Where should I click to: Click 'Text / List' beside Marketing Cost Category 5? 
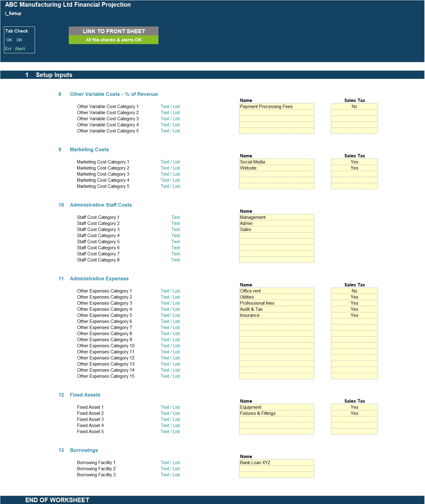click(x=170, y=186)
